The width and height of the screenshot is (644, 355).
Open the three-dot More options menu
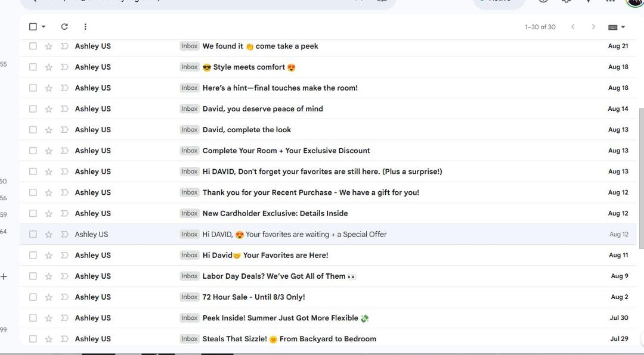pos(85,27)
